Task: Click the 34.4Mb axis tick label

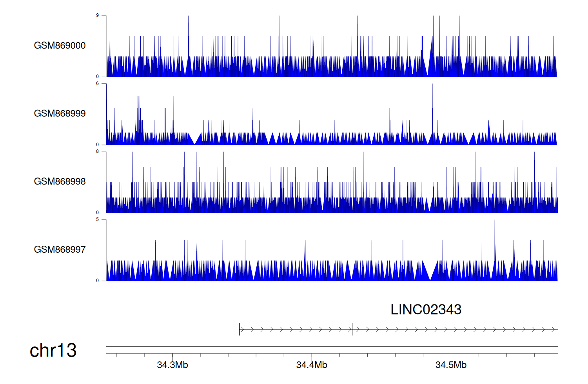Action: click(312, 365)
